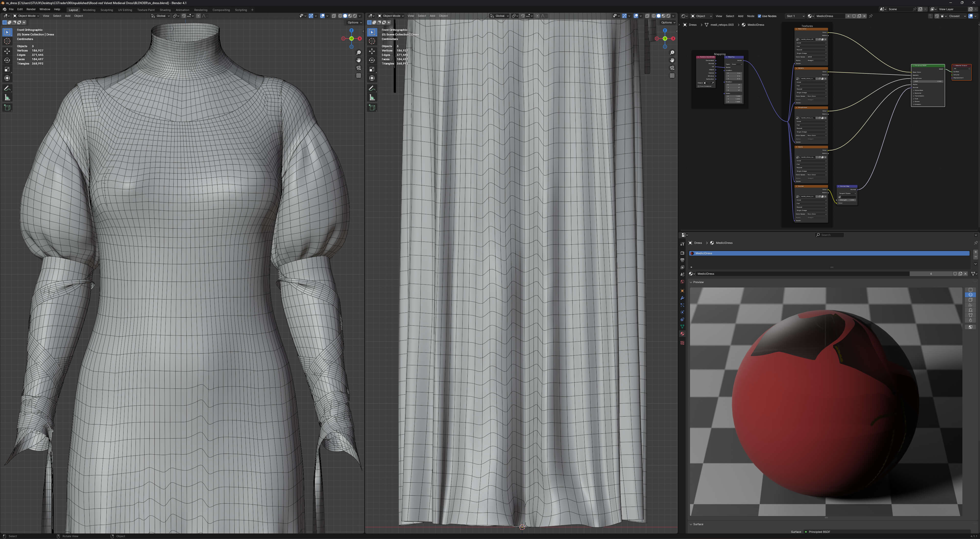Click the pan hand icon in left viewport

[359, 60]
